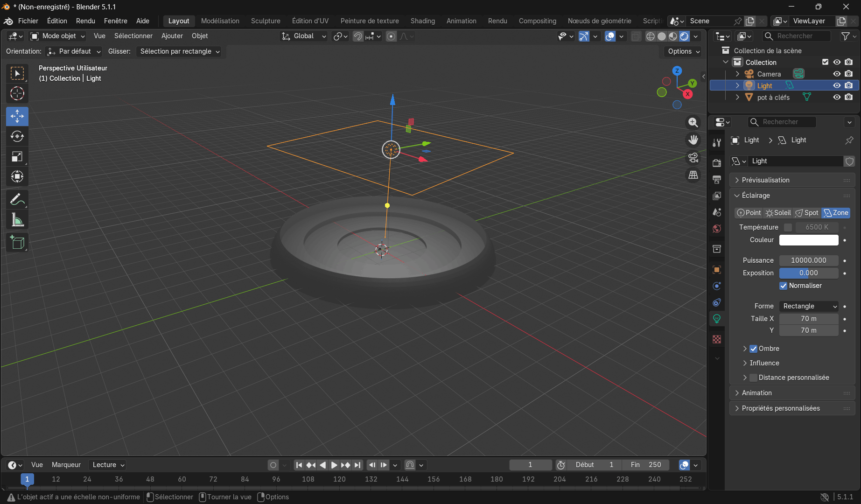Switch to the Shading workspace tab
This screenshot has width=861, height=504.
(423, 21)
